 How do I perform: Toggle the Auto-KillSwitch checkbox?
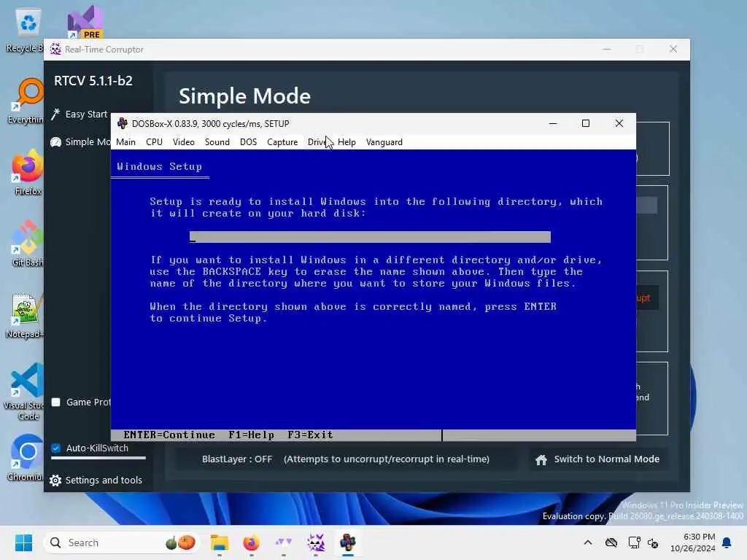[x=55, y=448]
